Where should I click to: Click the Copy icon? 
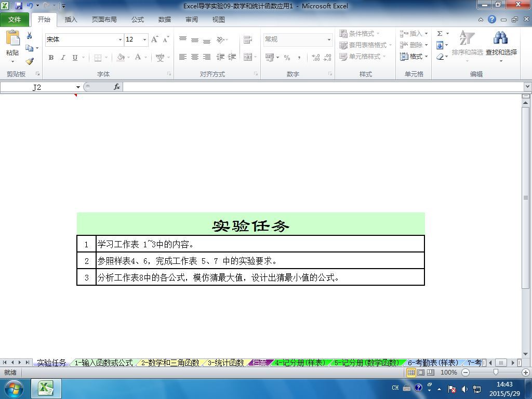(x=30, y=48)
